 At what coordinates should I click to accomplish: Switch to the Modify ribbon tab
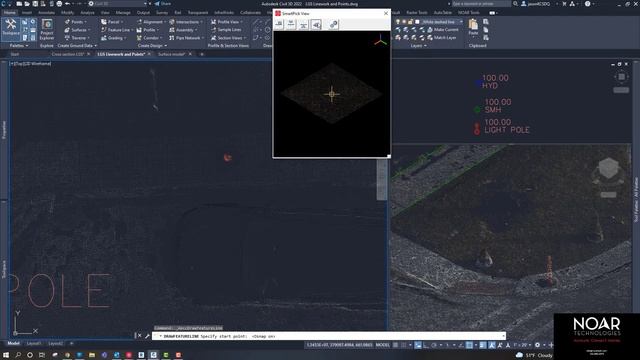(x=67, y=13)
